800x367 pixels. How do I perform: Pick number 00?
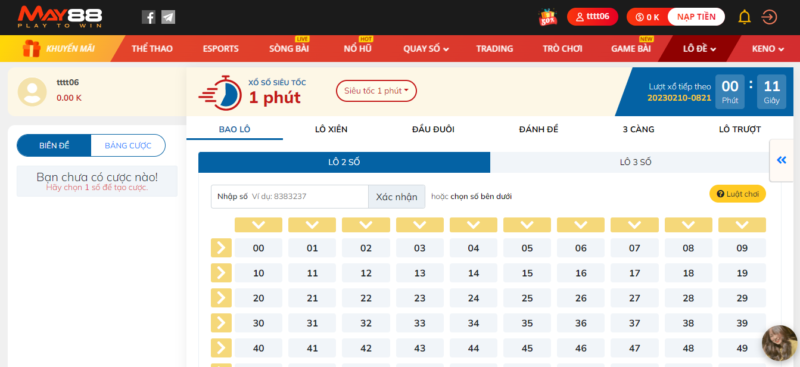pyautogui.click(x=258, y=248)
